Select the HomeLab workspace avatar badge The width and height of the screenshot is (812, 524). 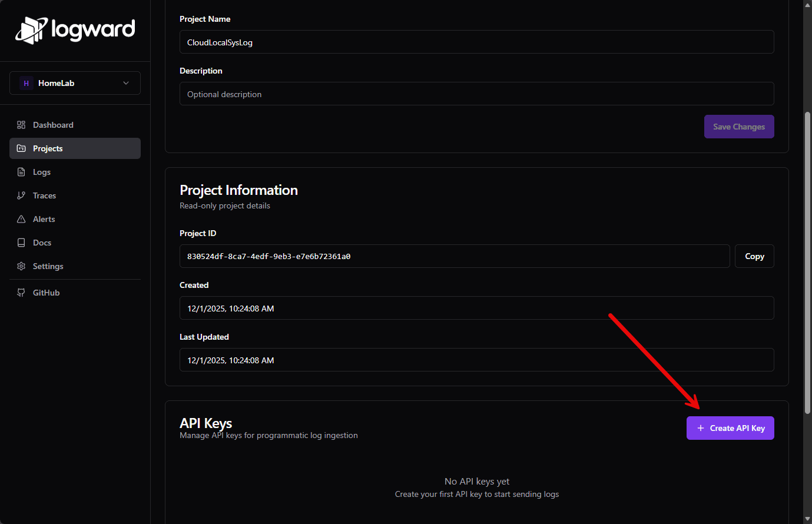pyautogui.click(x=26, y=83)
